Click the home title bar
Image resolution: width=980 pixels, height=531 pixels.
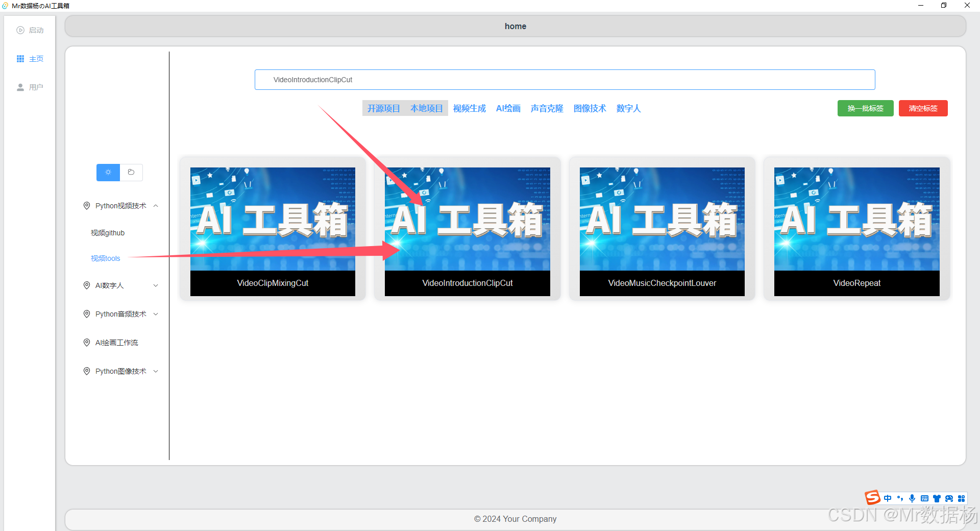[x=516, y=26]
